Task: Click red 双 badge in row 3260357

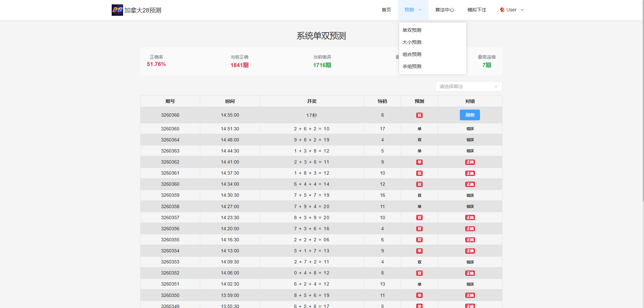Action: click(419, 218)
